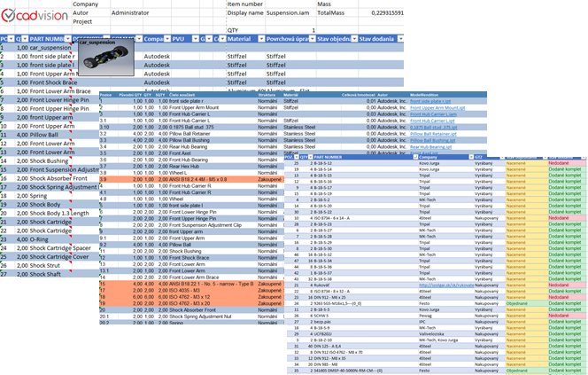Select the Front Suspension Adjustment Clip cell in the middle table
Screen dimensions: 588x375
tap(205, 225)
